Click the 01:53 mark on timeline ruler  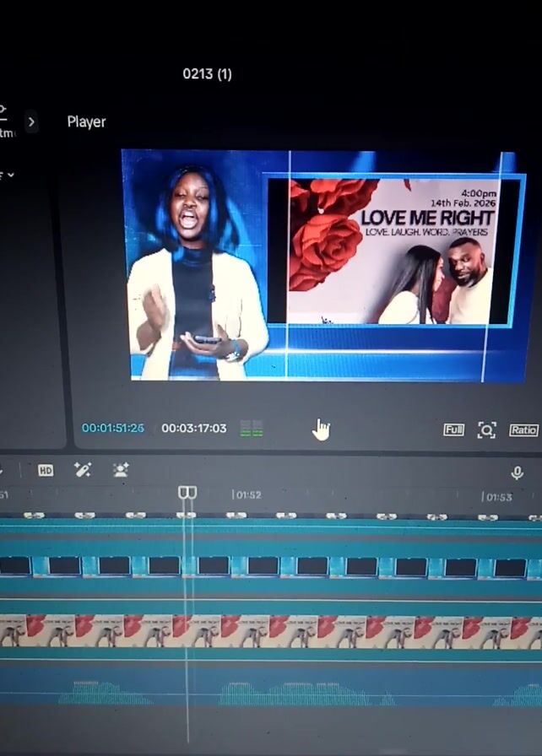[x=497, y=497]
